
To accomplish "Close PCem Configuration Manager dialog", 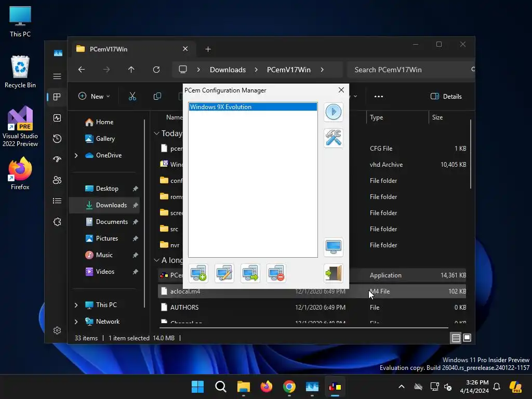I will [x=341, y=90].
